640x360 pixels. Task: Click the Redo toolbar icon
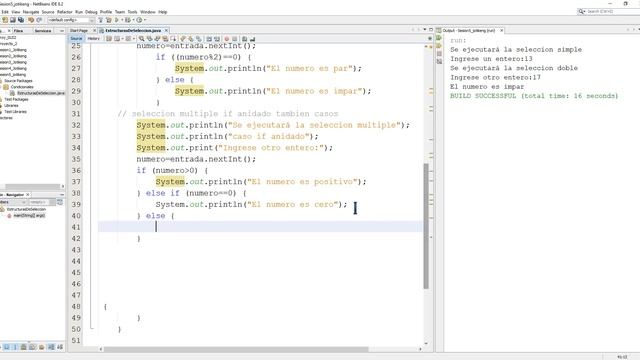pos(39,20)
